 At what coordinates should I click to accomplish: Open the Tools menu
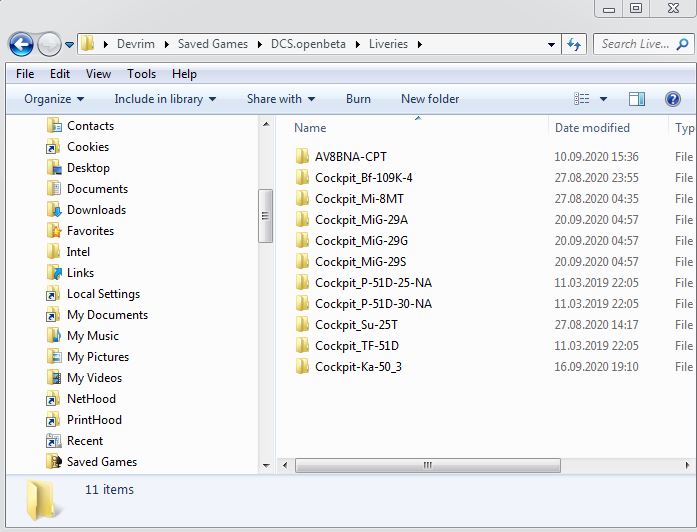tap(141, 74)
